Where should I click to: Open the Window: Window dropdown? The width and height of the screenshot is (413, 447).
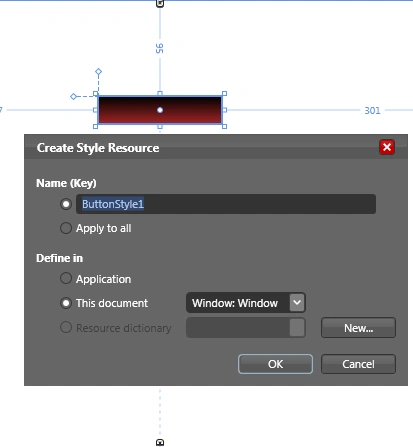(246, 303)
